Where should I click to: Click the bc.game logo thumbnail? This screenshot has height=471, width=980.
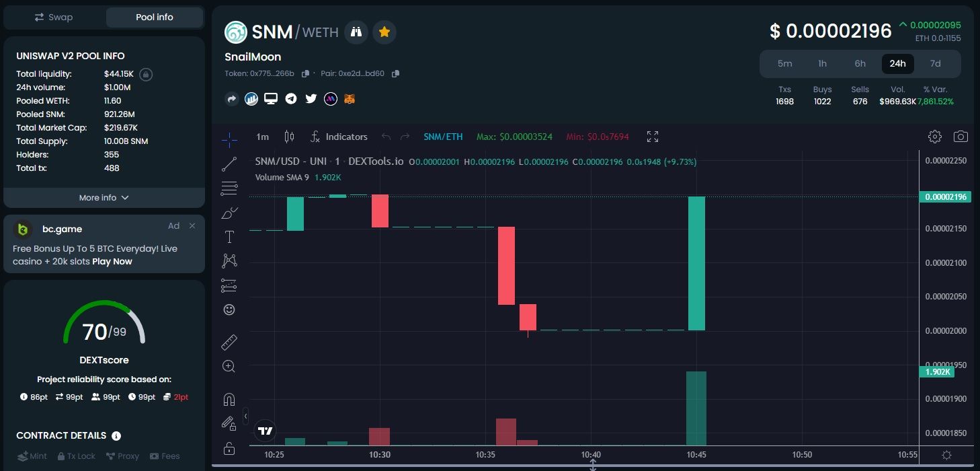24,229
